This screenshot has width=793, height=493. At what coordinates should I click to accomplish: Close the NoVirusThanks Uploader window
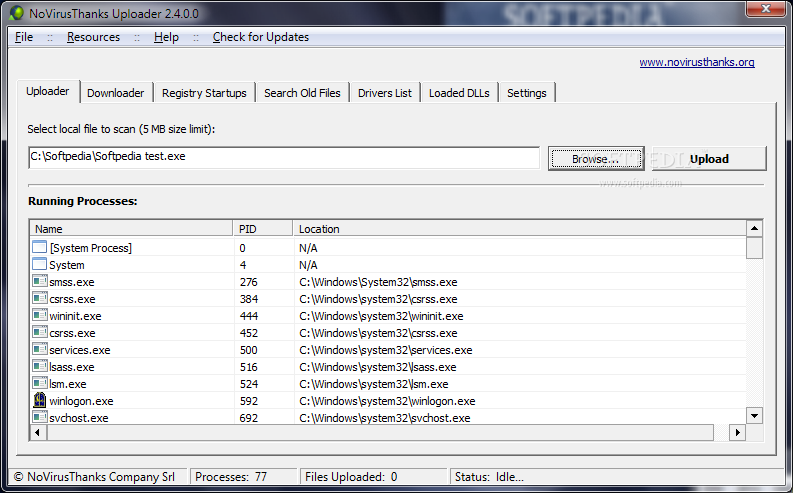click(x=766, y=8)
